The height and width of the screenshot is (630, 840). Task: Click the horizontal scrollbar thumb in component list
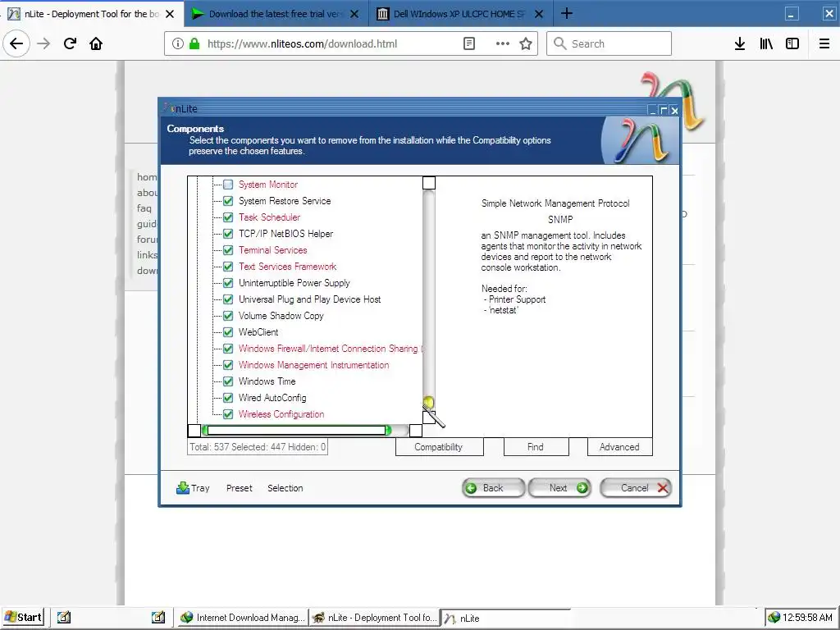[296, 430]
